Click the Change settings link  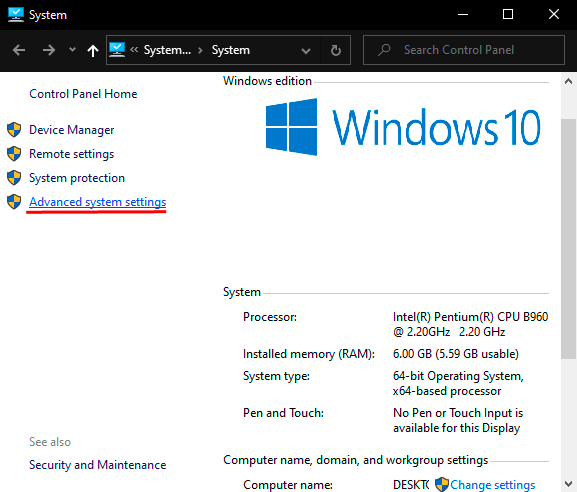[492, 485]
